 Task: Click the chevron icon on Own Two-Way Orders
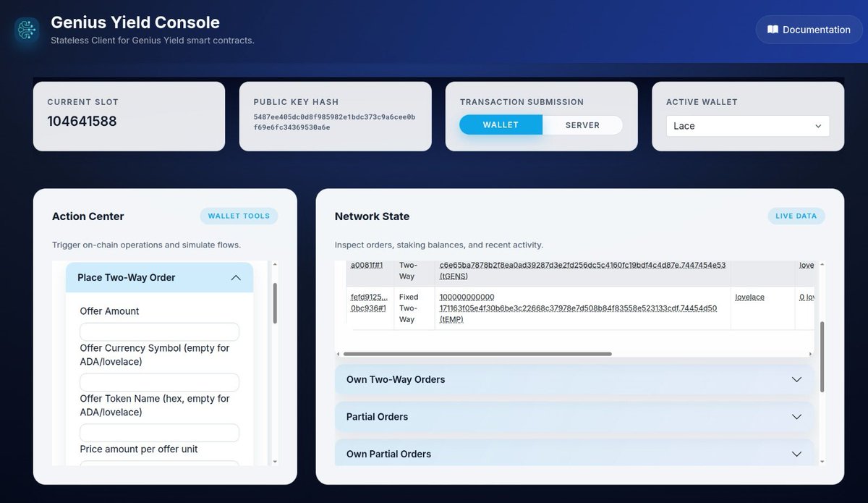[796, 379]
